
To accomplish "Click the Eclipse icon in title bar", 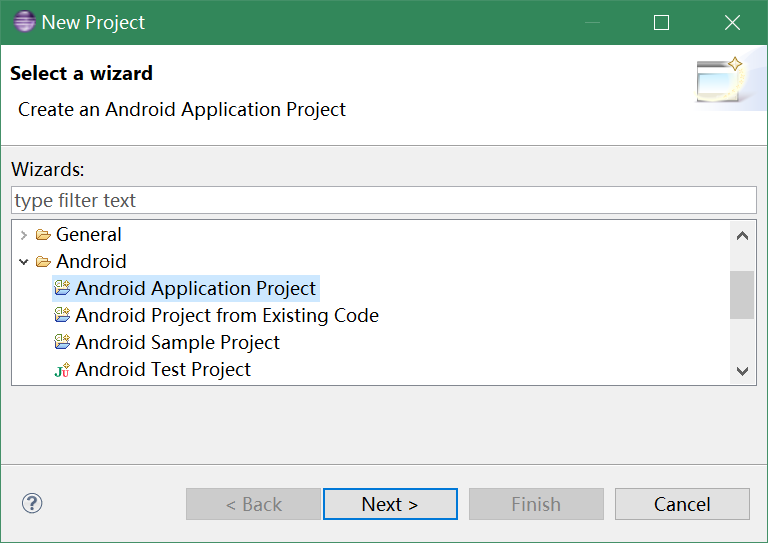I will click(x=22, y=22).
